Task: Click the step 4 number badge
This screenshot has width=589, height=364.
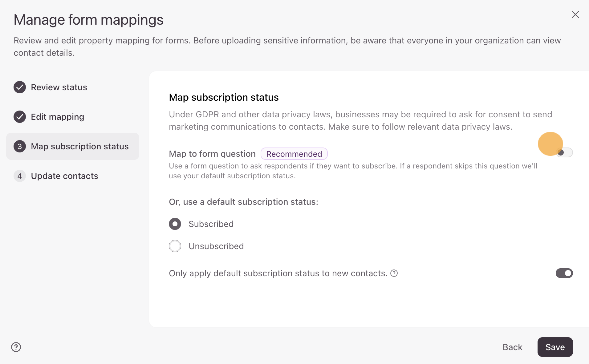Action: tap(20, 176)
